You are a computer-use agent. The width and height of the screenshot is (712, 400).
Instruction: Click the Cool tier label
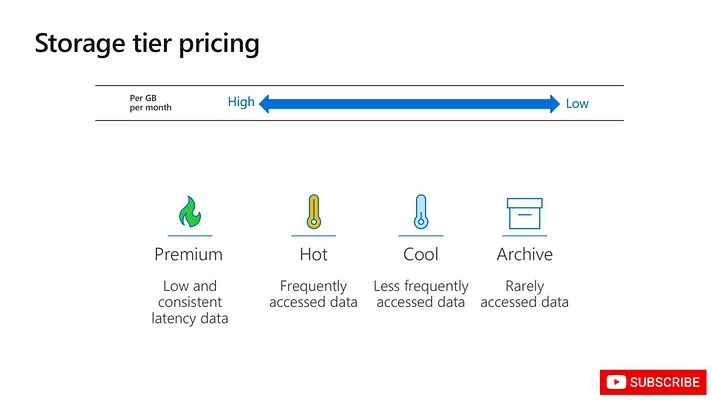(x=420, y=254)
